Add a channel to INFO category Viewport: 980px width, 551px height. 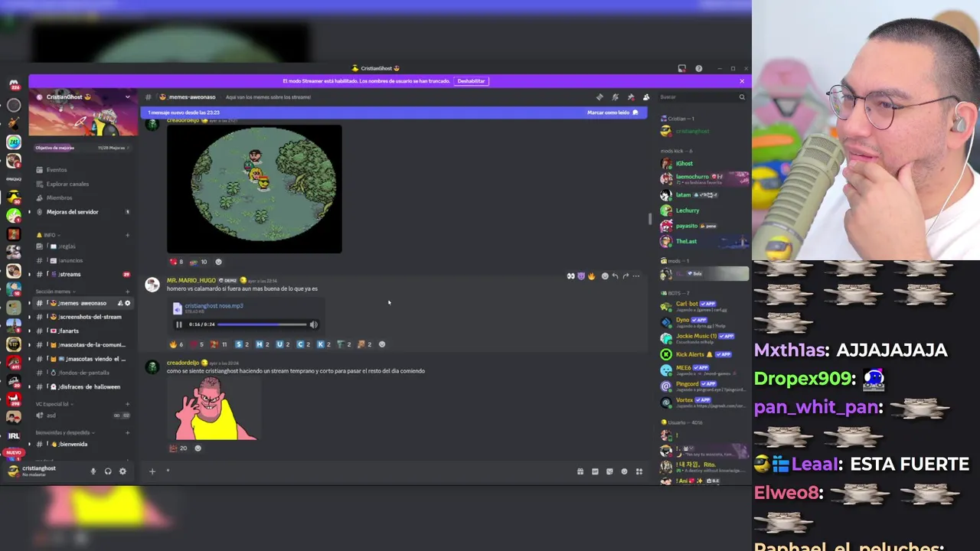pos(127,235)
